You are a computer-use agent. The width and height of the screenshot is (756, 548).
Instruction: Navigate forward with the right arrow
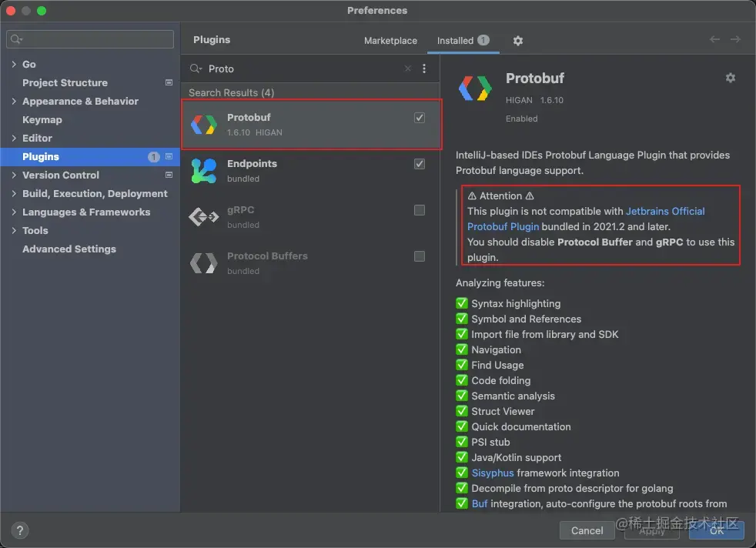pos(735,39)
